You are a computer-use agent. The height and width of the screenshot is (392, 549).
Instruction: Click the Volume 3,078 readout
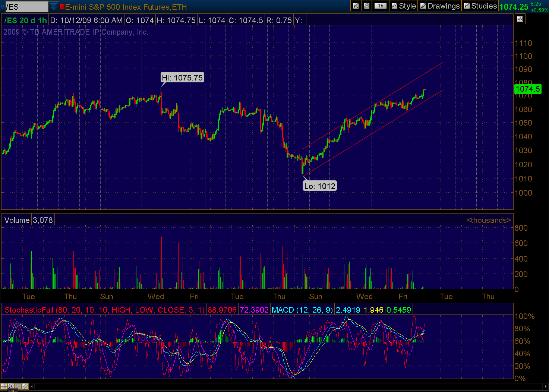click(28, 219)
